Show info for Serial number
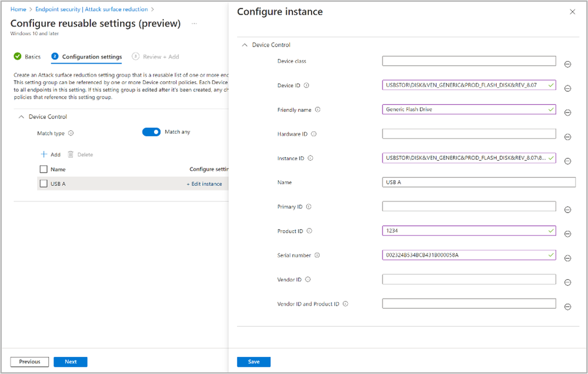This screenshot has height=374, width=588. point(317,255)
